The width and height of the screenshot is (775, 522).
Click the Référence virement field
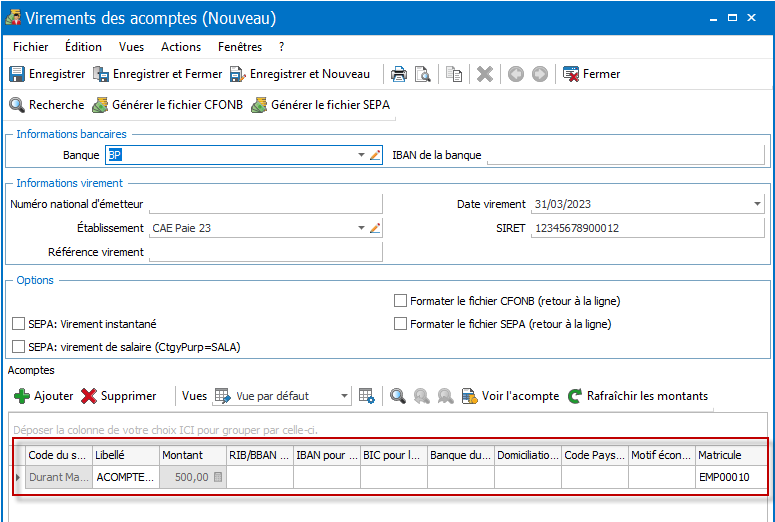pyautogui.click(x=266, y=252)
